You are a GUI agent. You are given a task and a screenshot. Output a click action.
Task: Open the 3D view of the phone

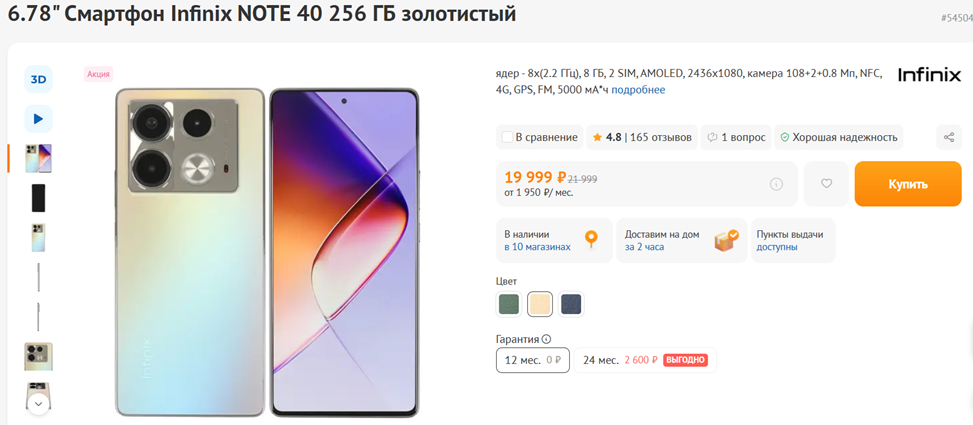click(x=38, y=80)
